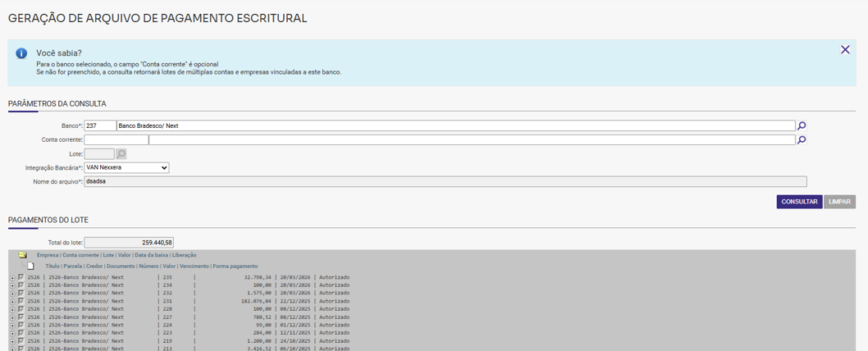
Task: Click the Total do lote field 259.440,58
Action: (x=129, y=243)
